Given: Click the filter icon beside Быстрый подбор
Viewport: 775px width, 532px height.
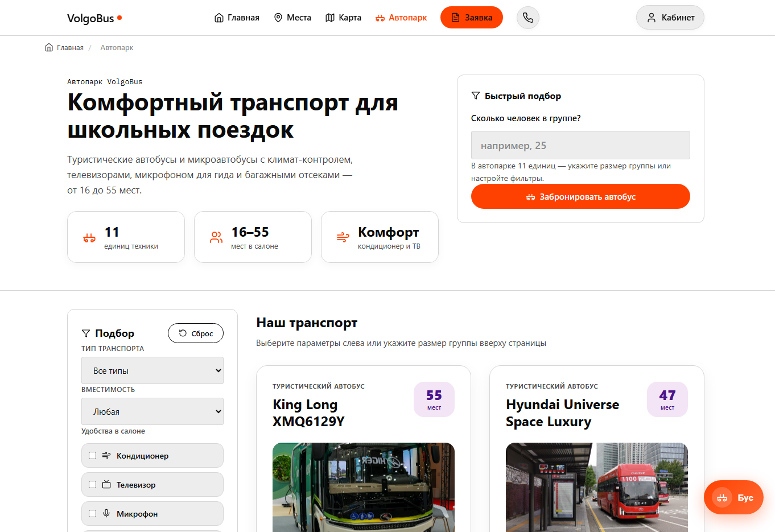Looking at the screenshot, I should [476, 96].
